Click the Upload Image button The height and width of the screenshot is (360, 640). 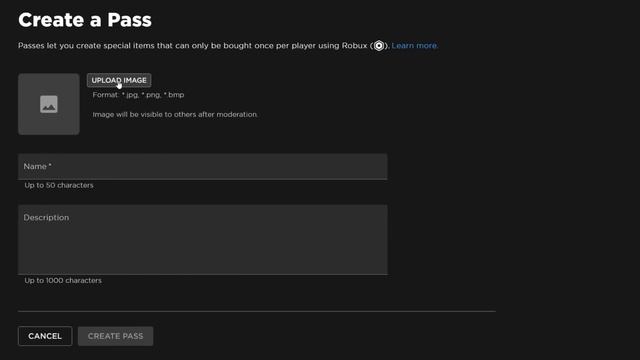tap(119, 80)
